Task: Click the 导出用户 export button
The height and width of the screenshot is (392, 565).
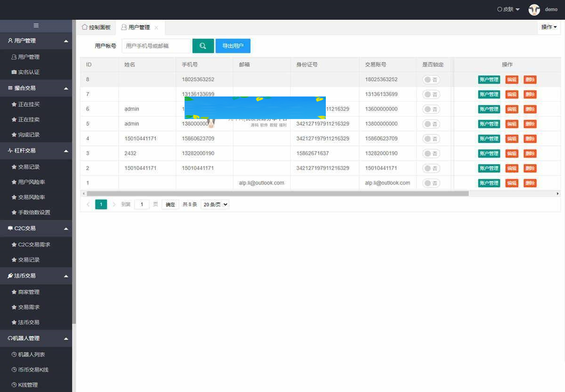Action: coord(233,46)
